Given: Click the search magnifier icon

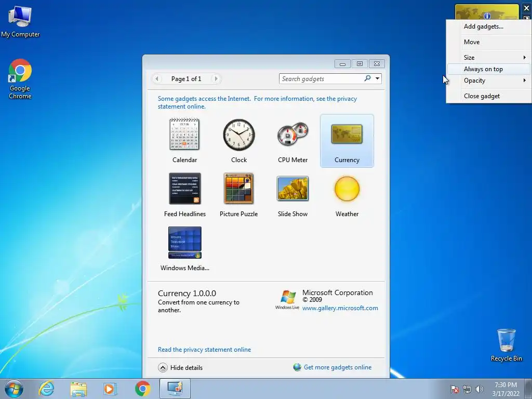Looking at the screenshot, I should [x=367, y=78].
